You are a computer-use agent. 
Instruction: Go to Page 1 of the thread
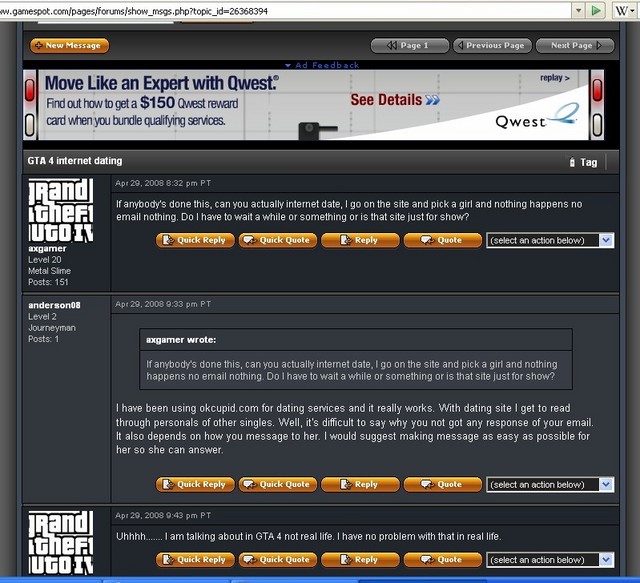click(409, 46)
